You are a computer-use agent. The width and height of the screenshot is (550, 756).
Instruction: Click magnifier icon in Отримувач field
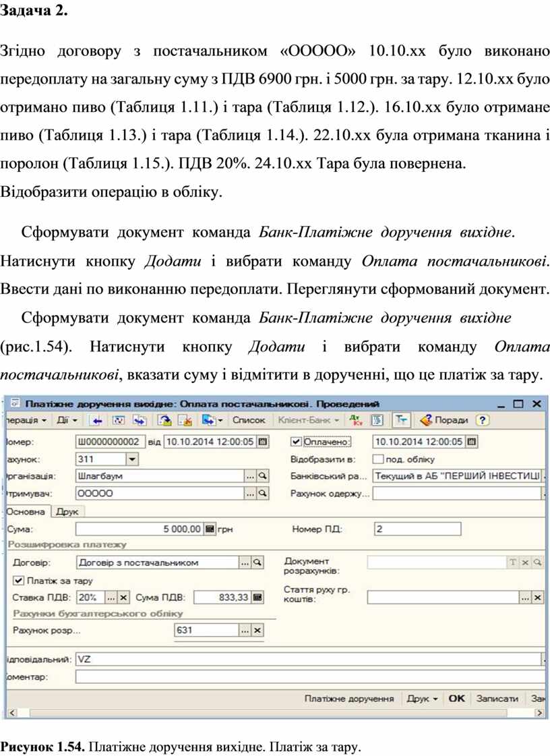coord(263,493)
